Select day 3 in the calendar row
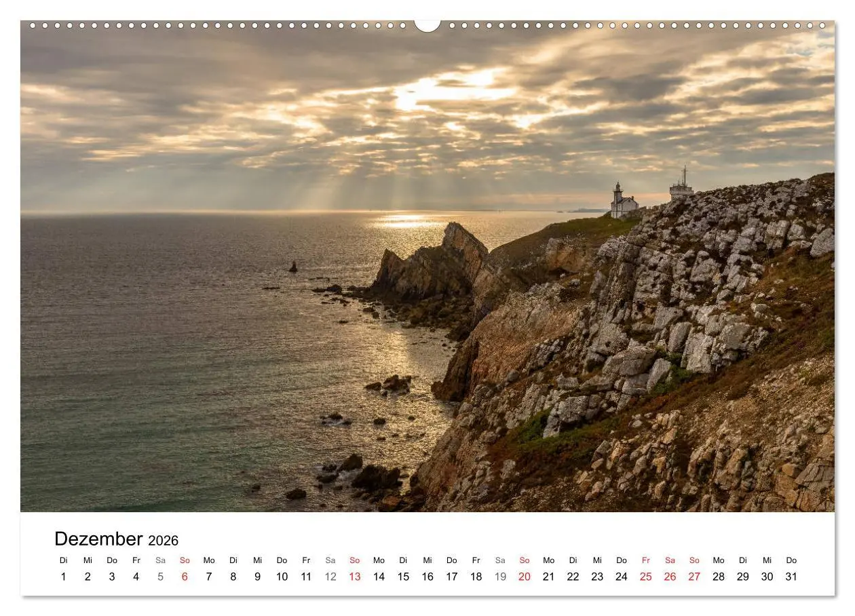Viewport: 855px width, 616px height. coord(112,577)
